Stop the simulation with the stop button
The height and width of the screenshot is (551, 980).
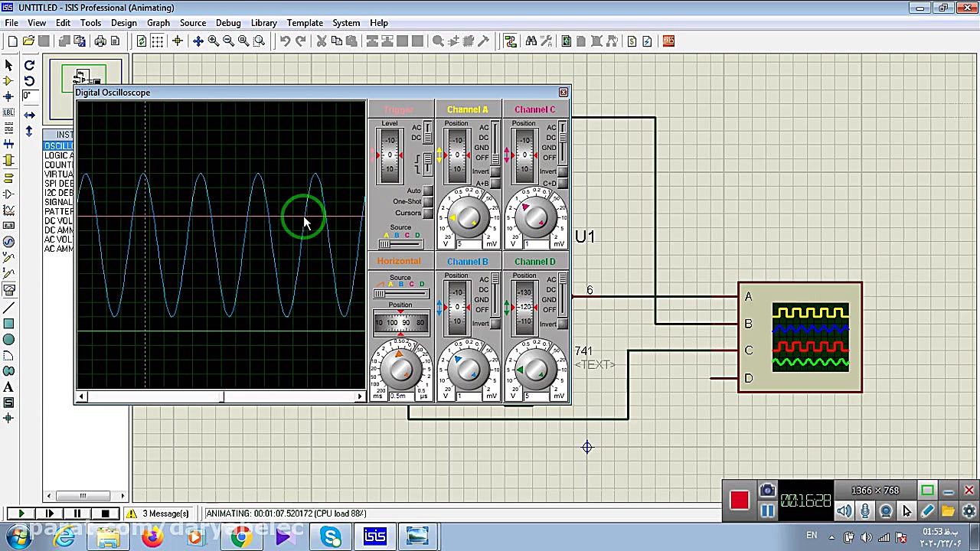(105, 514)
